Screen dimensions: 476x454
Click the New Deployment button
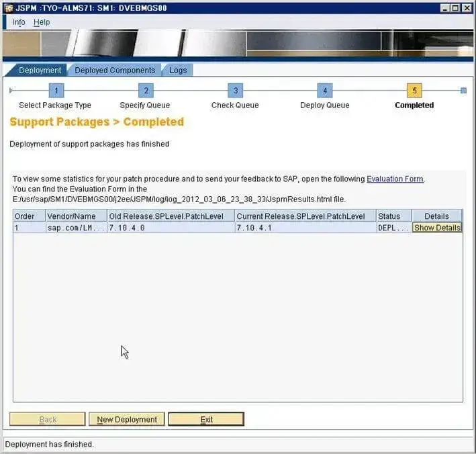coord(127,419)
